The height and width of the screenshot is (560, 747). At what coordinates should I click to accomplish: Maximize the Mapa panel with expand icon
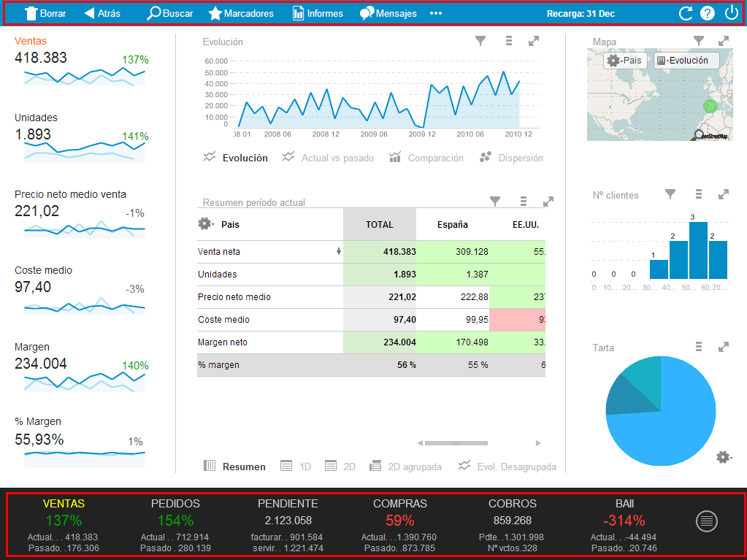click(723, 42)
